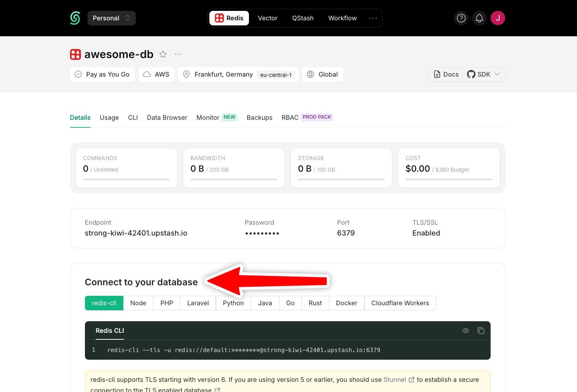
Task: Open the CLI tab
Action: coord(133,118)
